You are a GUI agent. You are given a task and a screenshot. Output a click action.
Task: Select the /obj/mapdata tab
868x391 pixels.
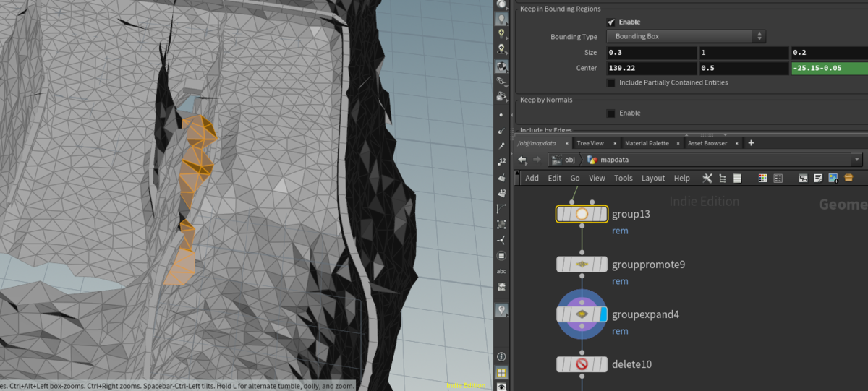[x=536, y=143]
